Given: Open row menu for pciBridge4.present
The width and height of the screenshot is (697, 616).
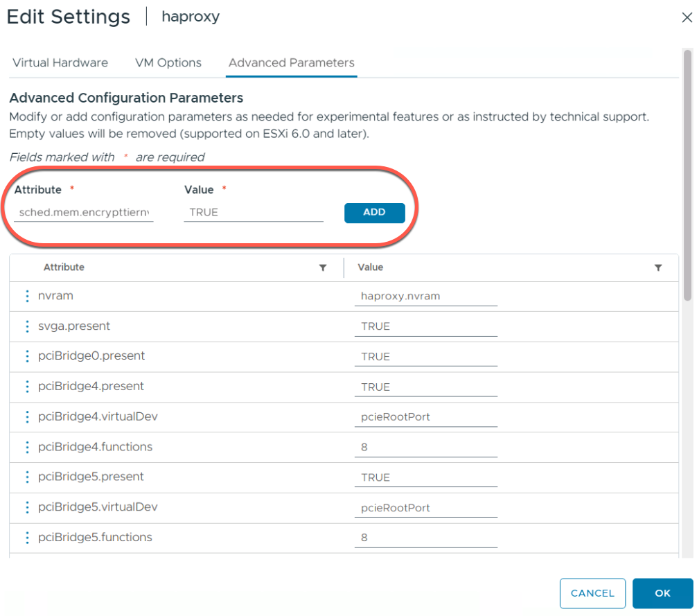Looking at the screenshot, I should tap(27, 386).
